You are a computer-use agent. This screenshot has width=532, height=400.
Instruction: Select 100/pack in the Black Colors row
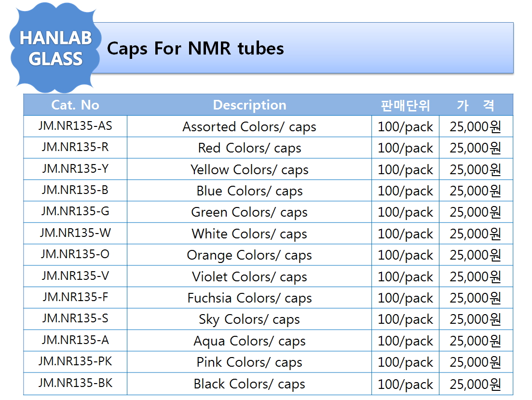(406, 385)
